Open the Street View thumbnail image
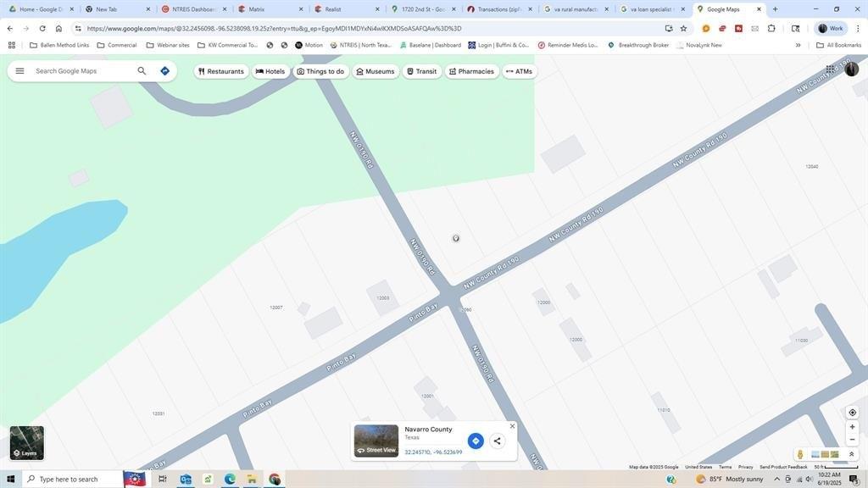 point(376,441)
